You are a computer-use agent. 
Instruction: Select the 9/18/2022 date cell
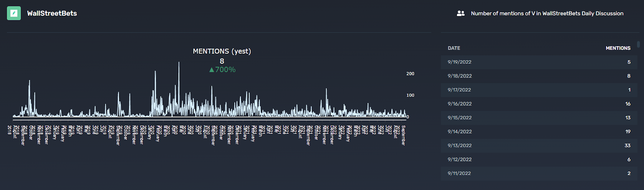[459, 76]
